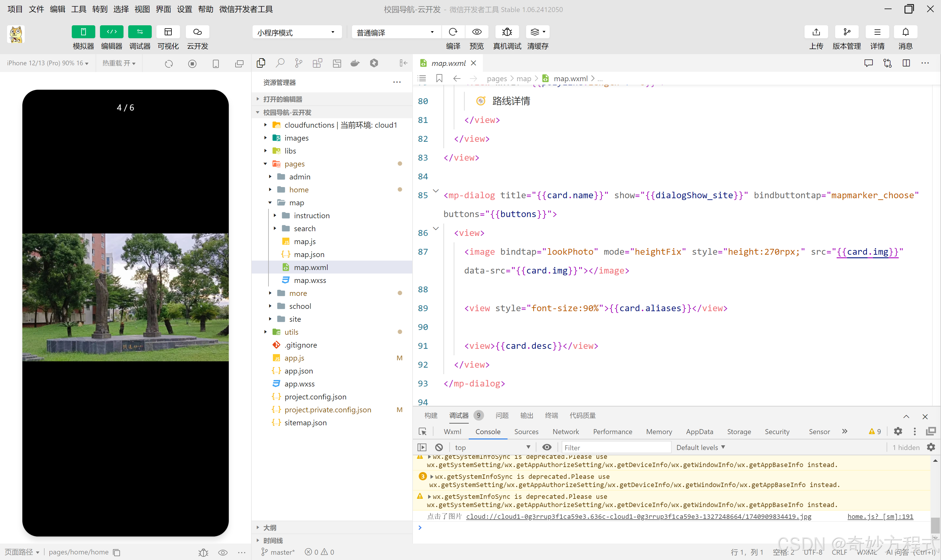Screen dimensions: 941x560
Task: Toggle the Editor (编辑器) panel button
Action: (111, 32)
